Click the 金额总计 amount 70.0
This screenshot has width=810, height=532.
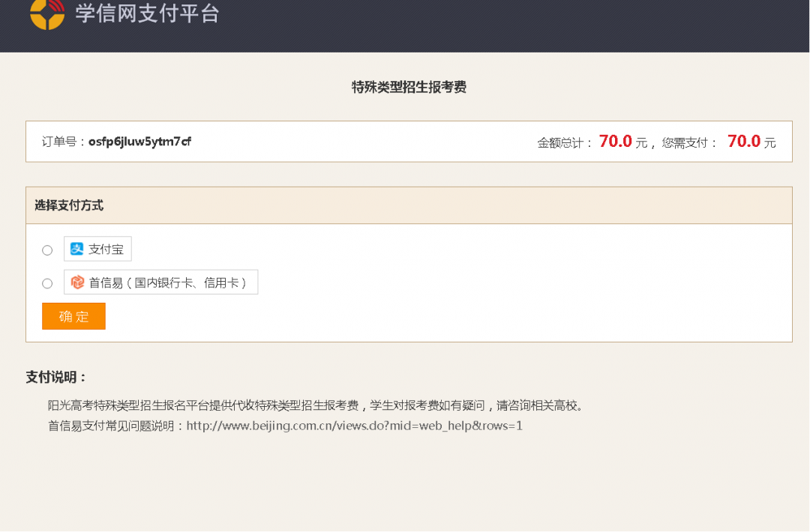615,142
